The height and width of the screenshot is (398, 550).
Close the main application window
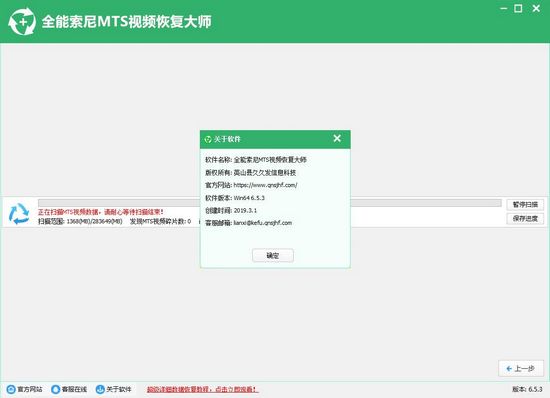[536, 8]
